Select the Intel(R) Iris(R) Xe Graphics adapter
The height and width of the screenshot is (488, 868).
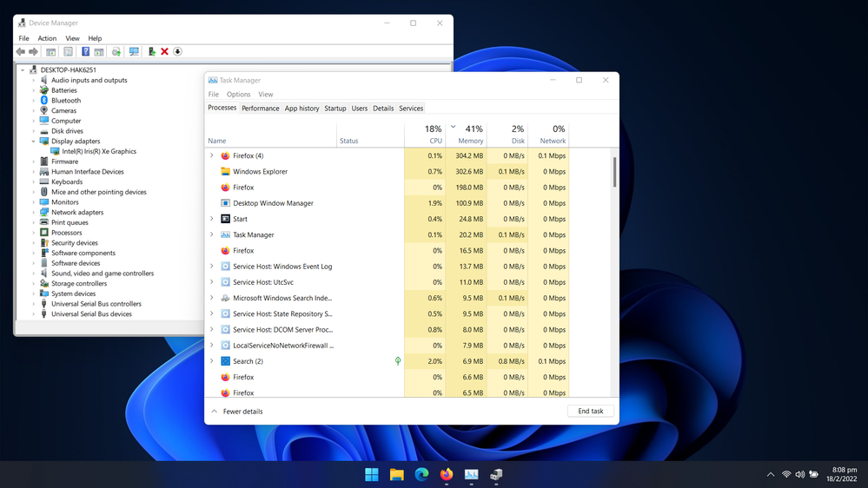coord(98,151)
